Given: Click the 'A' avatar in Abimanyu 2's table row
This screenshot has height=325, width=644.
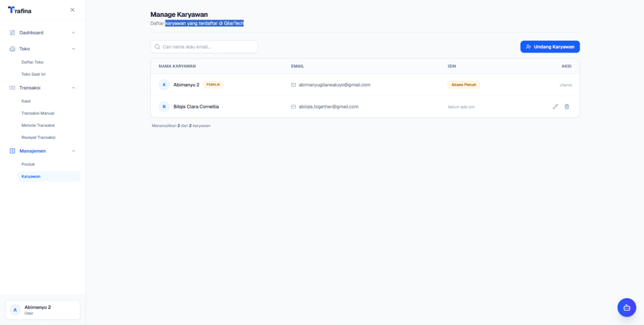Looking at the screenshot, I should [164, 84].
